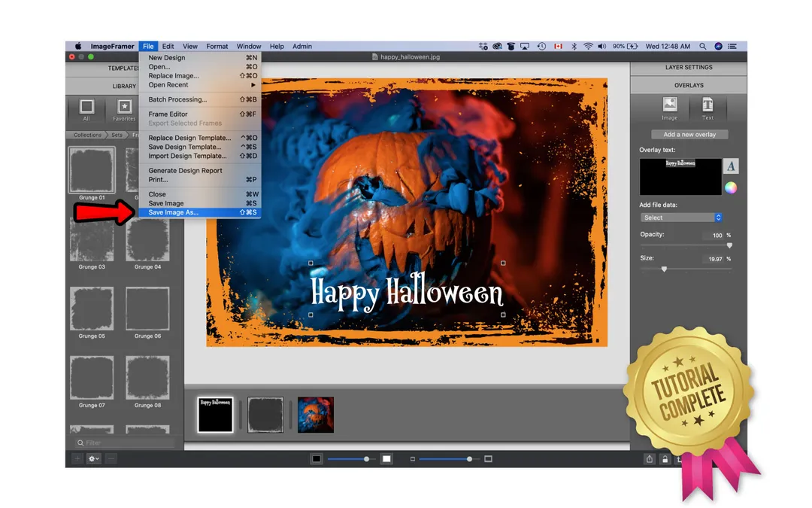Select Grunge 06 frame thumbnail

[x=147, y=309]
